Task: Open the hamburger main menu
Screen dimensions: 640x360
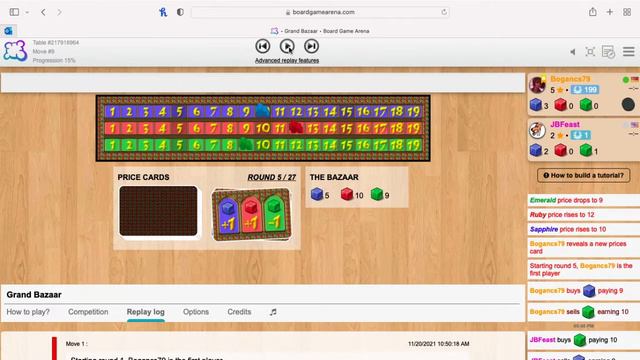Action: (629, 51)
